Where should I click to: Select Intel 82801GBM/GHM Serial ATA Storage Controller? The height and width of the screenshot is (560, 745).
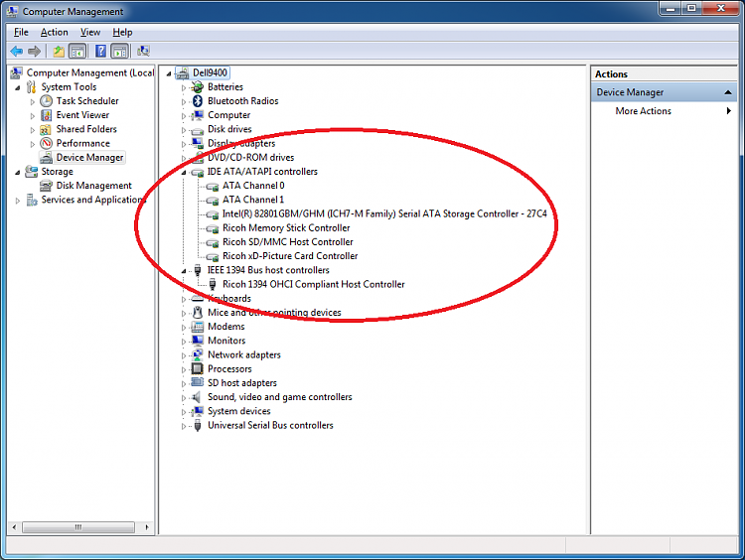(x=384, y=213)
